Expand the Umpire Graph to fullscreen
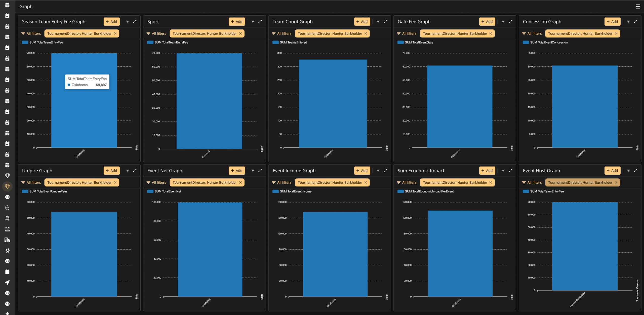This screenshot has width=644, height=315. click(x=135, y=171)
